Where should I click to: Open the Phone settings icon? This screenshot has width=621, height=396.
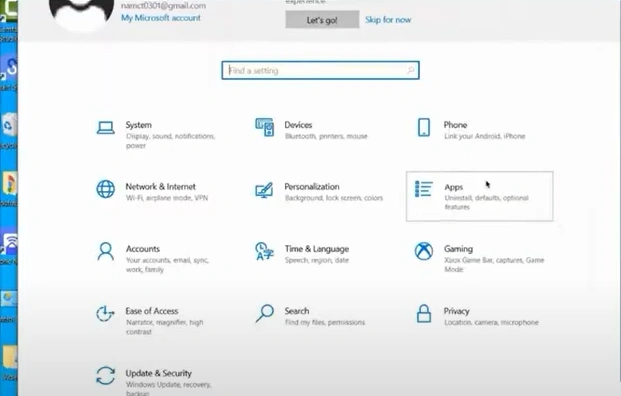[x=424, y=128]
